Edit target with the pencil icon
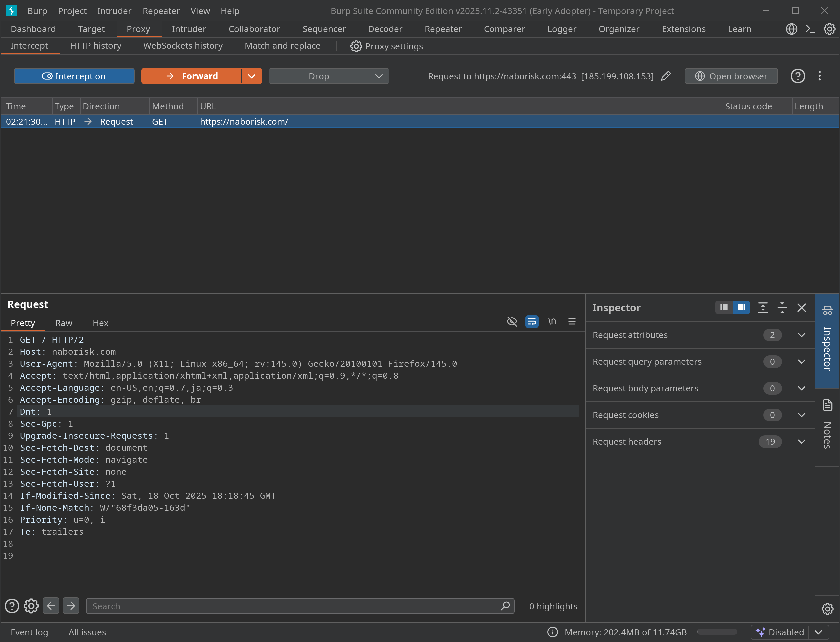 [x=666, y=76]
